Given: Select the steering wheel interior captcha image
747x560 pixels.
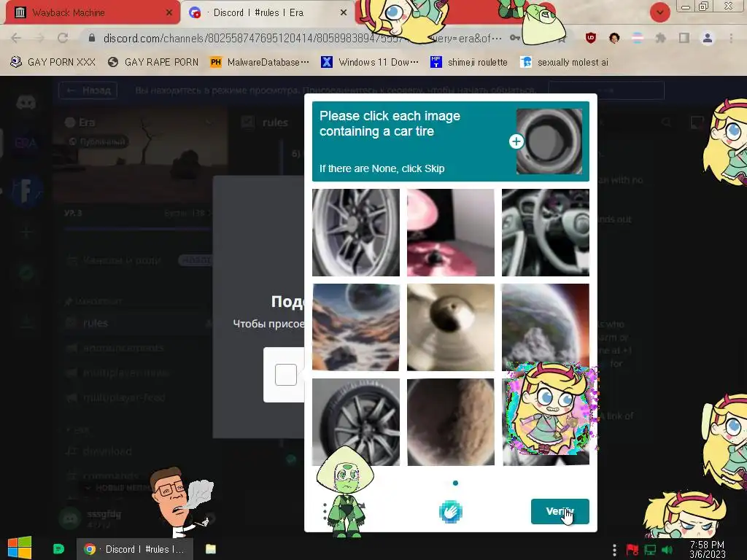Looking at the screenshot, I should click(x=546, y=233).
